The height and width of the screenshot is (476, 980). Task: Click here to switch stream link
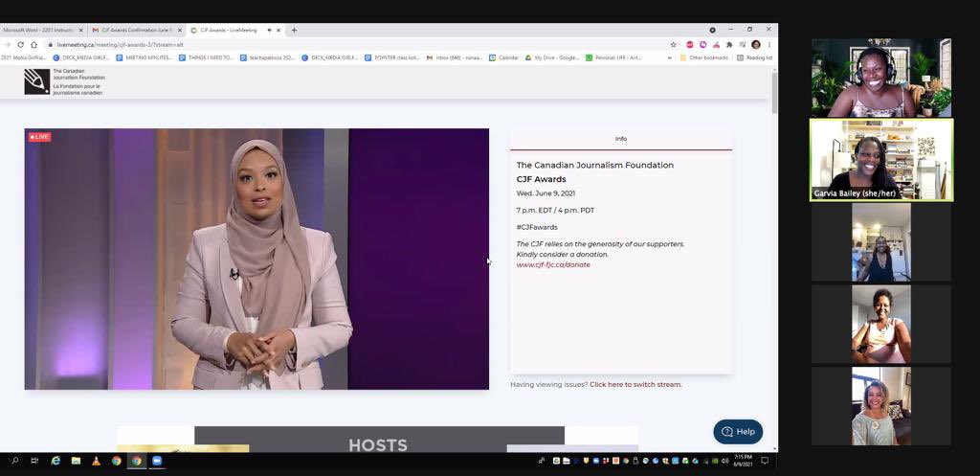pyautogui.click(x=635, y=385)
